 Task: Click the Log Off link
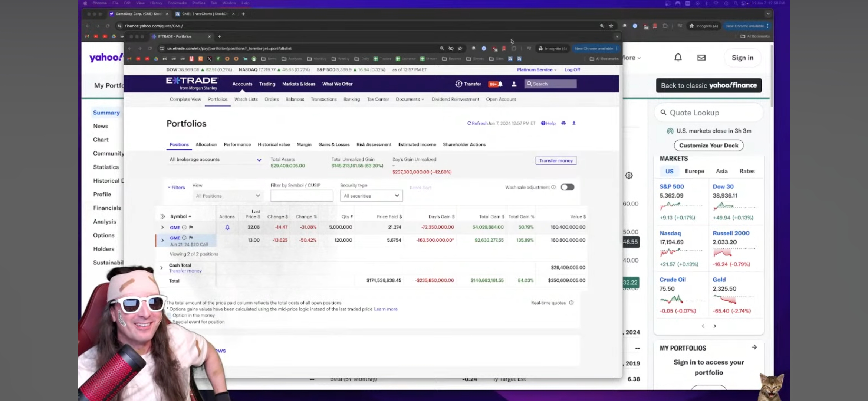pos(572,70)
